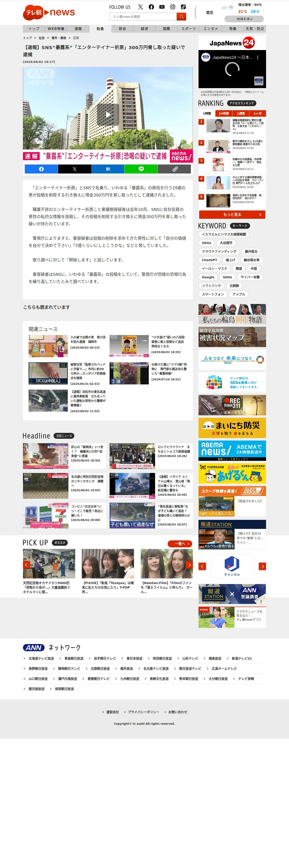289x868 pixels.
Task: Type in the テレ朝newsを検索 search field
Action: click(143, 16)
